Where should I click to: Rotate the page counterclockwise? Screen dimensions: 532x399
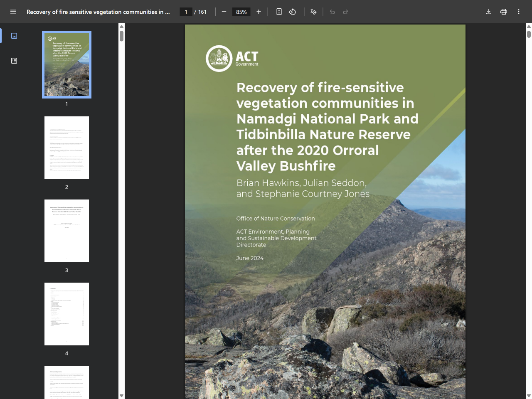tap(292, 12)
